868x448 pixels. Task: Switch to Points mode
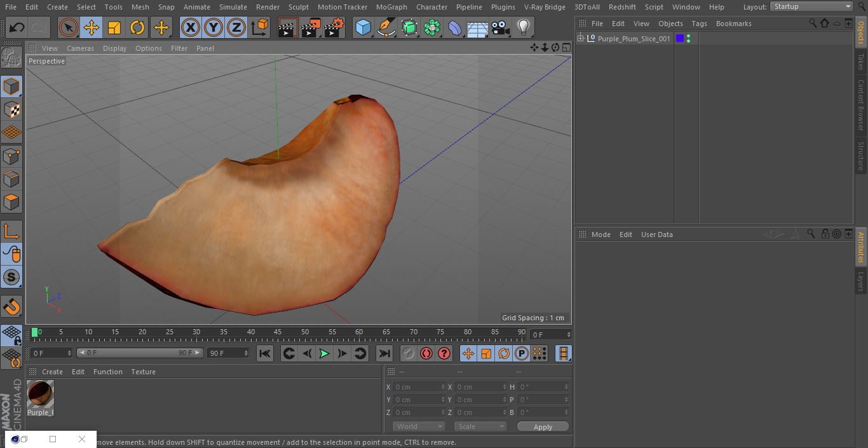11,156
